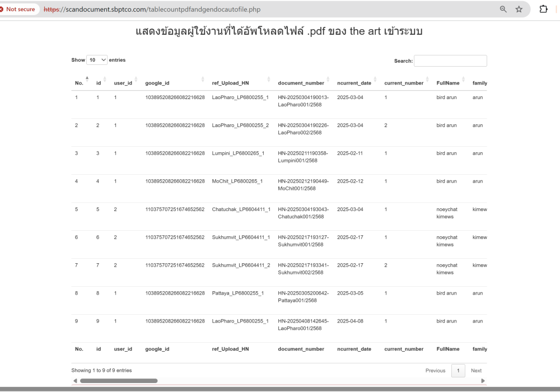Screen dimensions: 560x392
Task: Go to the Next page
Action: tap(476, 371)
